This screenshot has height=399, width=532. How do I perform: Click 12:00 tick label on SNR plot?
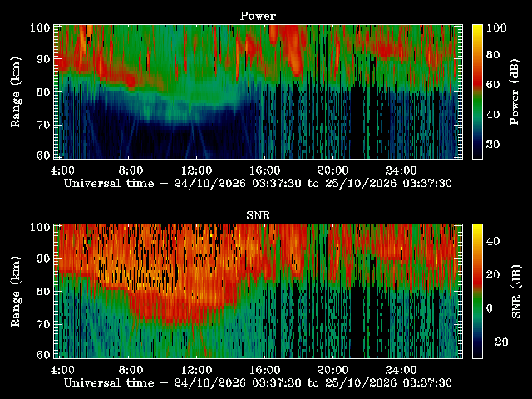(197, 370)
